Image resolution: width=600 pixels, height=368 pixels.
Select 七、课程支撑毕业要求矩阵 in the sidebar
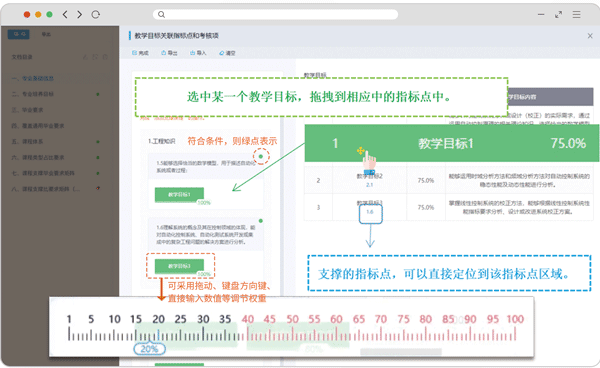[x=42, y=173]
